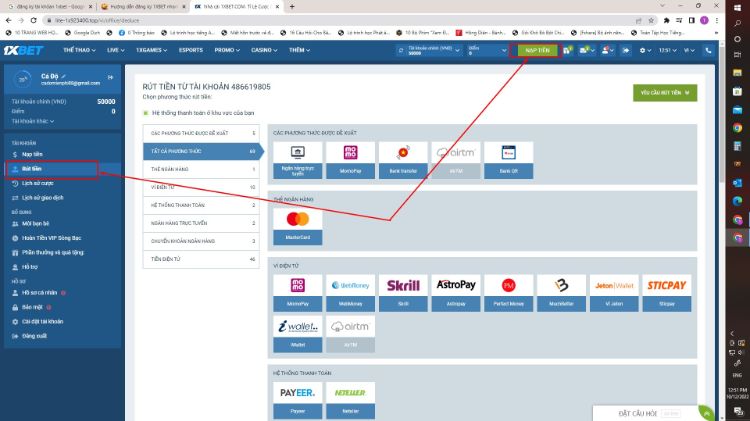Open the 1XGAMES dropdown menu
This screenshot has width=750, height=421.
[152, 50]
